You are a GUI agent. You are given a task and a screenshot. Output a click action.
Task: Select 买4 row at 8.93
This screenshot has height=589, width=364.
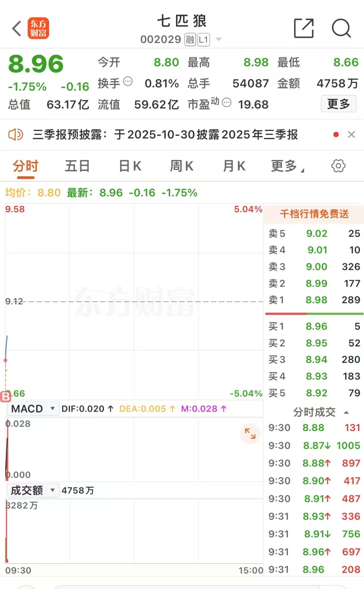tap(314, 376)
